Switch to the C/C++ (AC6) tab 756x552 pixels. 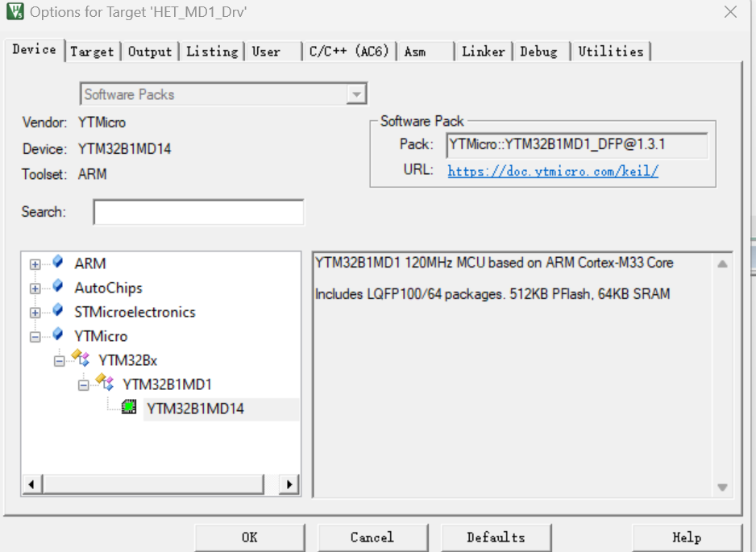[349, 52]
